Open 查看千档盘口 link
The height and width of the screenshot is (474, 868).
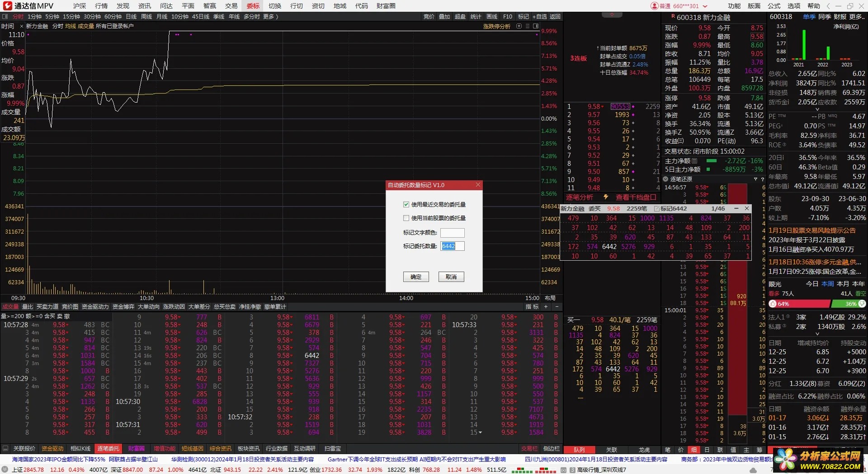636,197
